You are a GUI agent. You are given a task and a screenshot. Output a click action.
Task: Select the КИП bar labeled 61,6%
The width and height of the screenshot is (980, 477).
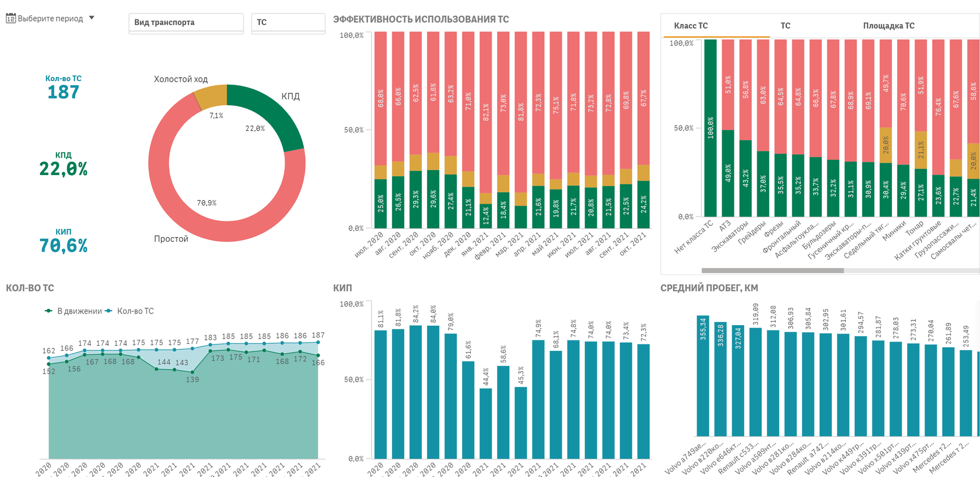(468, 410)
